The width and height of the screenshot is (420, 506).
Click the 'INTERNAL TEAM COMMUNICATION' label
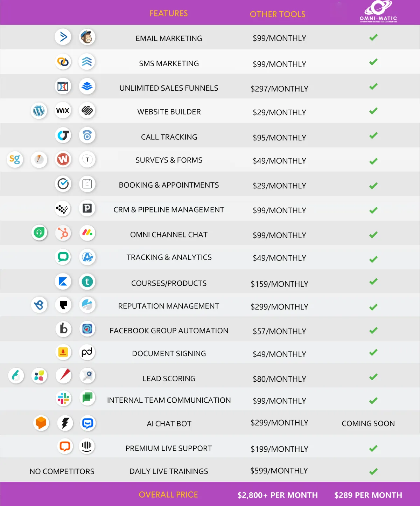tap(169, 400)
